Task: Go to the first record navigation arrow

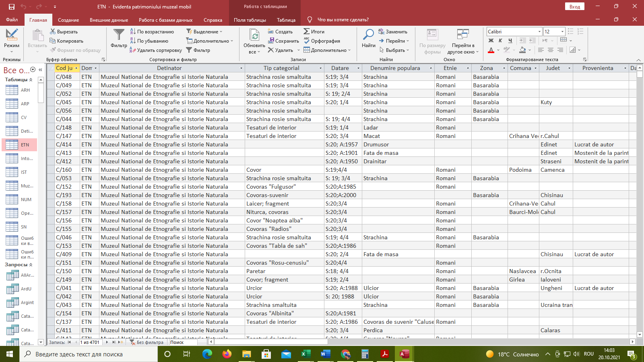Action: (x=69, y=342)
